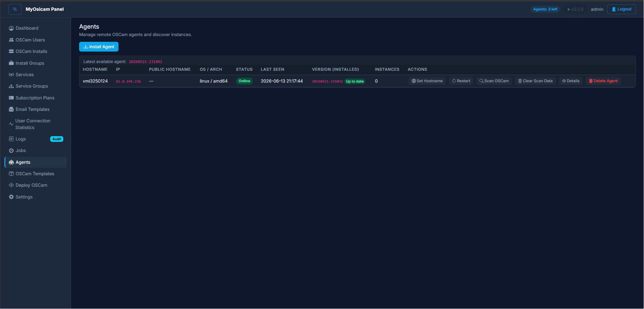The width and height of the screenshot is (644, 309).
Task: Click the HOSTNAME column header
Action: (95, 69)
